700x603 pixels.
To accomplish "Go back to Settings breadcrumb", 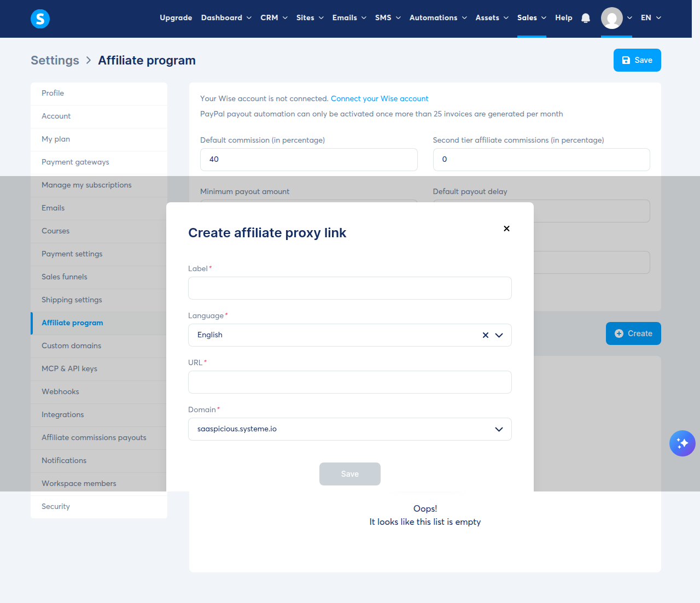I will [x=55, y=61].
